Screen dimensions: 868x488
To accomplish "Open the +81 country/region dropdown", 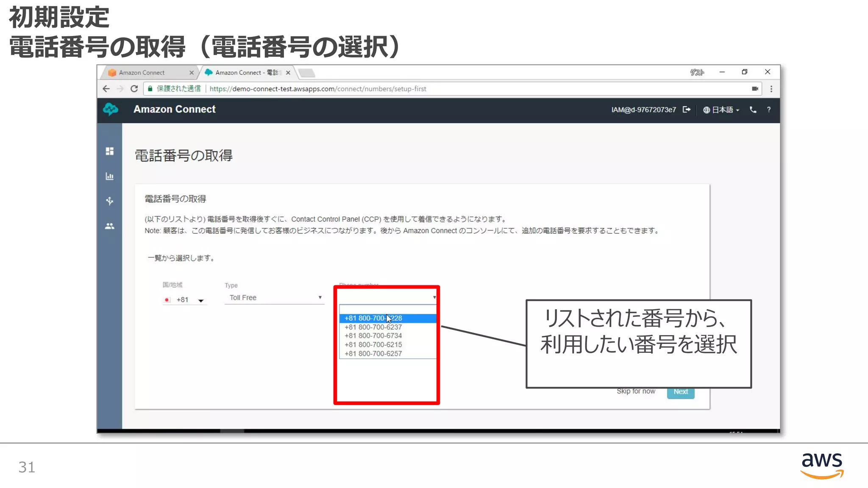I will point(184,299).
